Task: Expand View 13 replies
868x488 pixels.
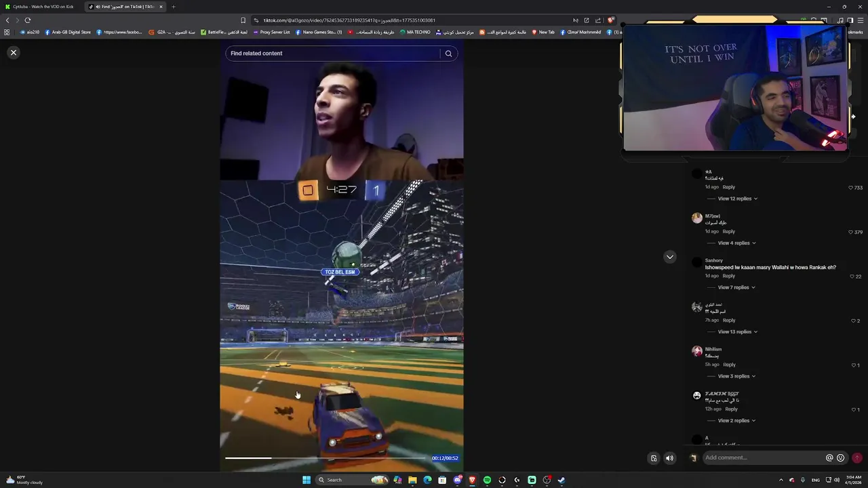Action: click(x=737, y=331)
